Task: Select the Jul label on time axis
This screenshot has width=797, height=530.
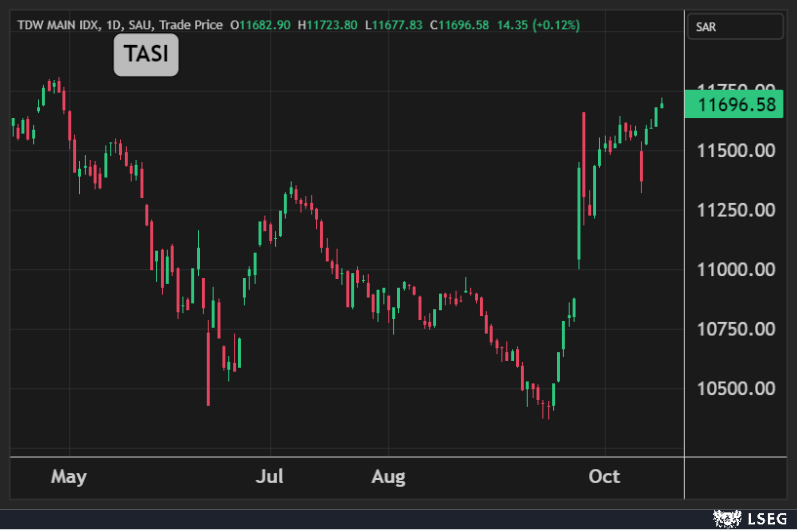Action: pyautogui.click(x=270, y=477)
